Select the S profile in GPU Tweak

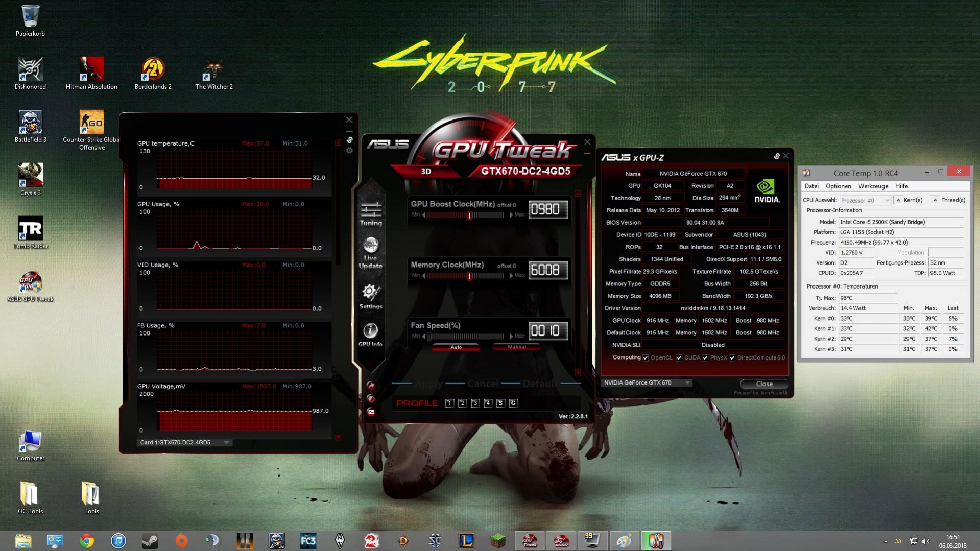pyautogui.click(x=500, y=403)
